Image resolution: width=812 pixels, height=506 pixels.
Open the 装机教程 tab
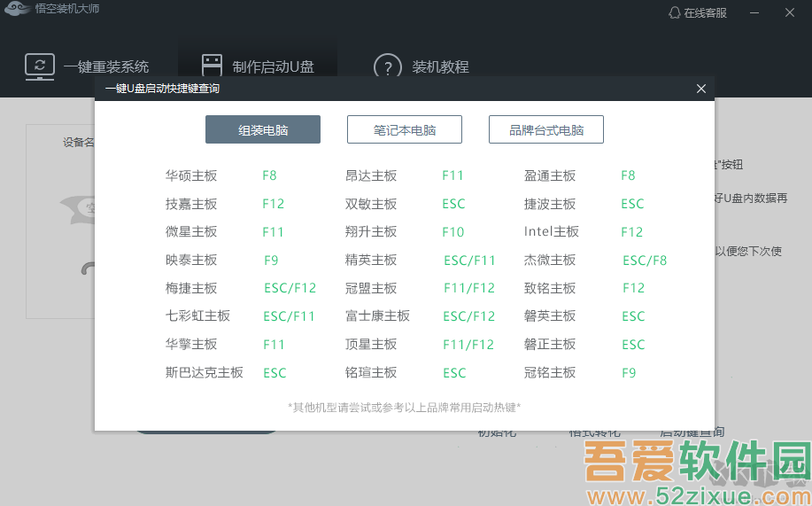tap(421, 66)
